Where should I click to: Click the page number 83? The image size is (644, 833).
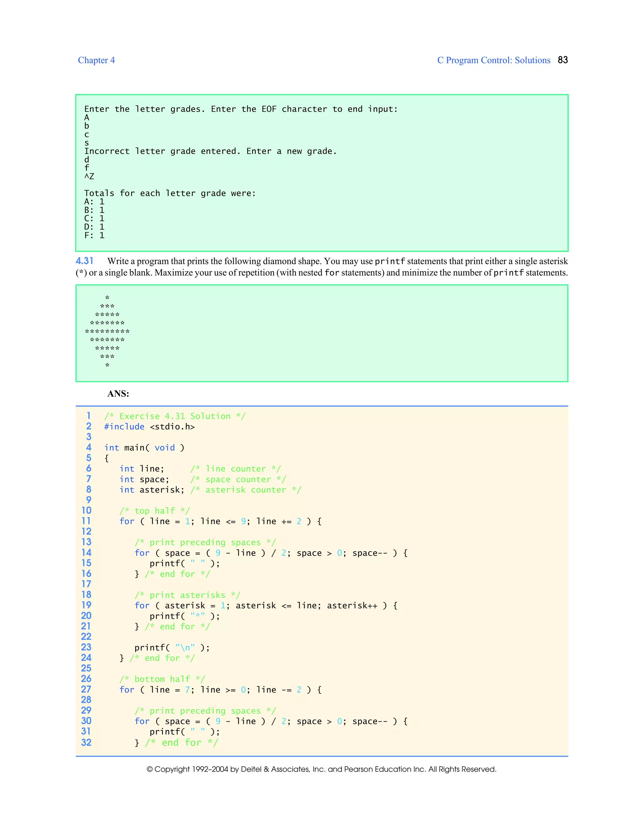point(563,60)
